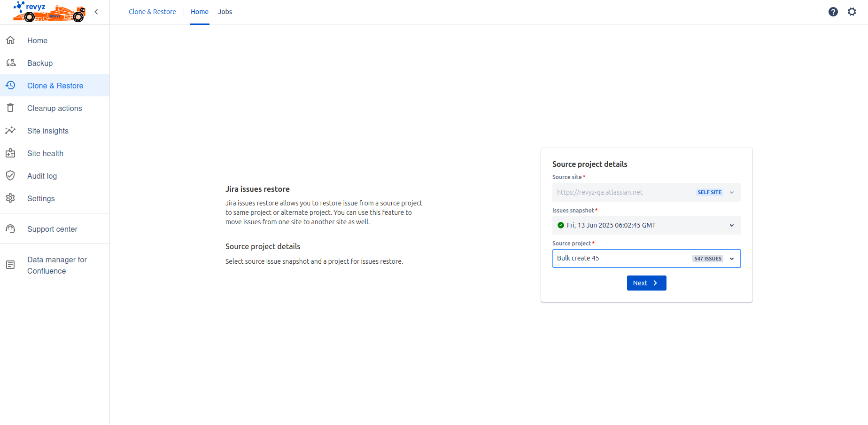Click the Support center headset icon
The height and width of the screenshot is (425, 868).
(x=10, y=229)
